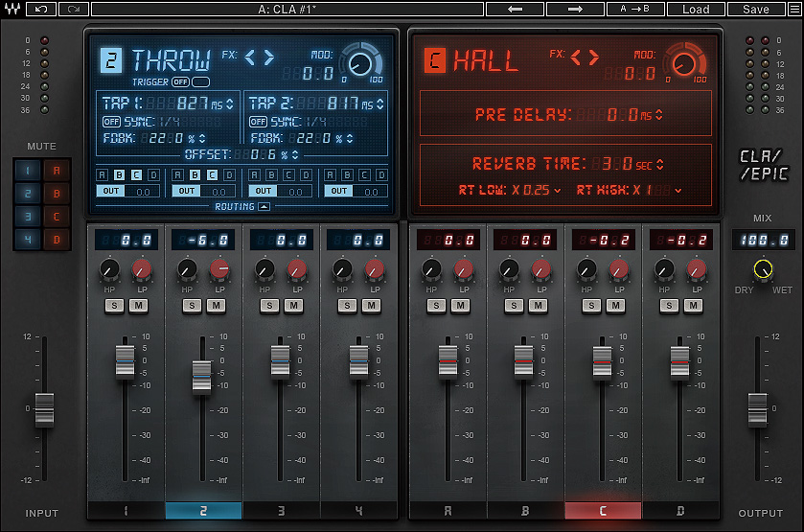Select delay channel tab 1
This screenshot has height=532, width=804.
point(126,511)
